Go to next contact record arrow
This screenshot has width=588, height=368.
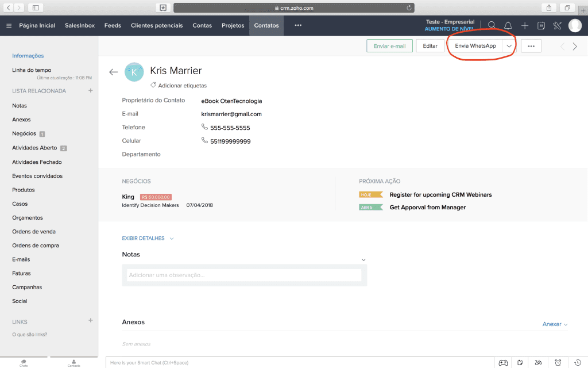[575, 47]
